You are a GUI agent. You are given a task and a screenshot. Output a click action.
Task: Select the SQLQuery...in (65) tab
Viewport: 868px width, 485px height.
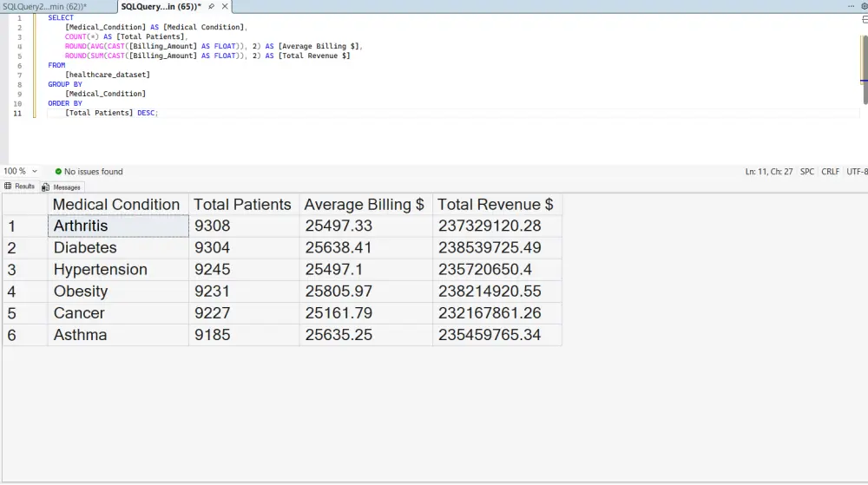click(x=161, y=7)
